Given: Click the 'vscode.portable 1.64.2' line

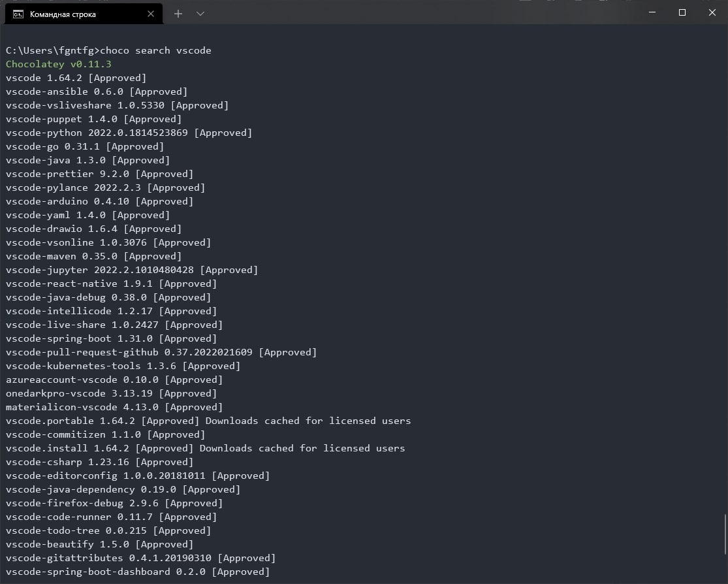Looking at the screenshot, I should tap(208, 421).
